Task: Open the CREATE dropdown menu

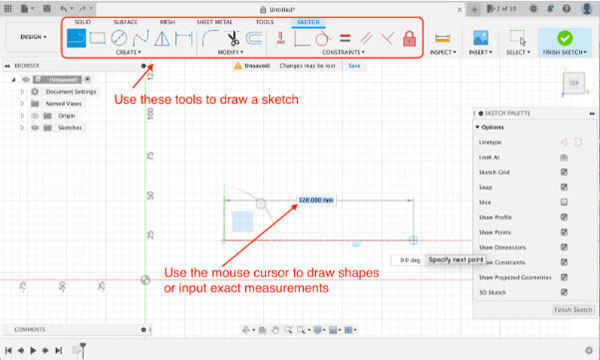Action: coord(128,52)
